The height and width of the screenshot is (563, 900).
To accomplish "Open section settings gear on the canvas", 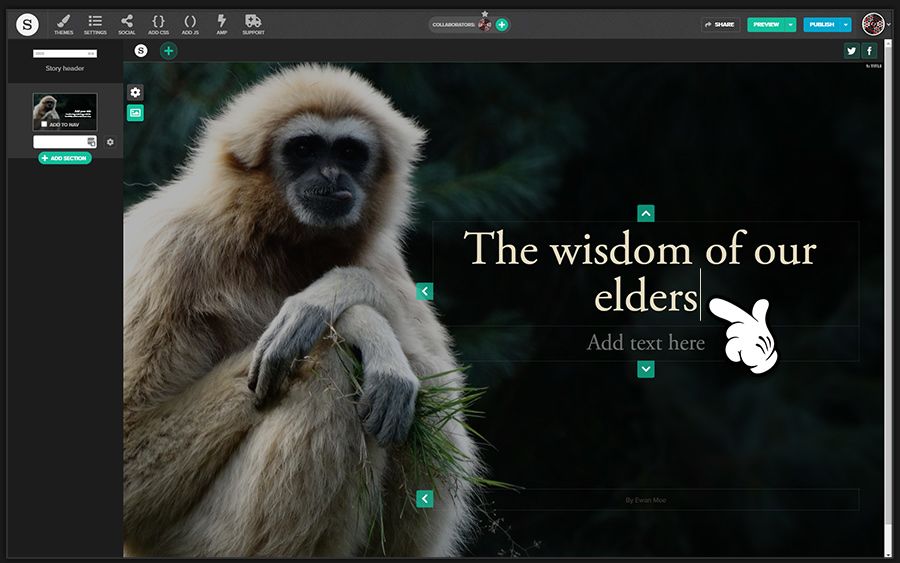I will point(135,92).
